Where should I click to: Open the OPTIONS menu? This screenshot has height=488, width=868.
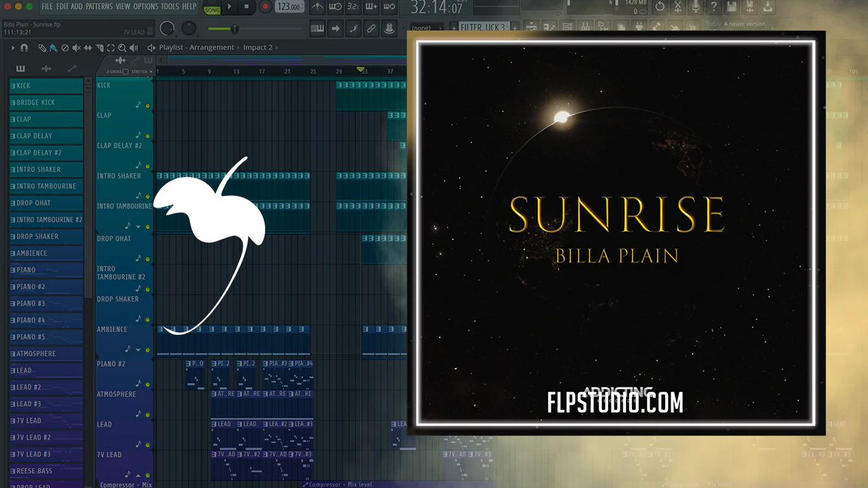[146, 6]
